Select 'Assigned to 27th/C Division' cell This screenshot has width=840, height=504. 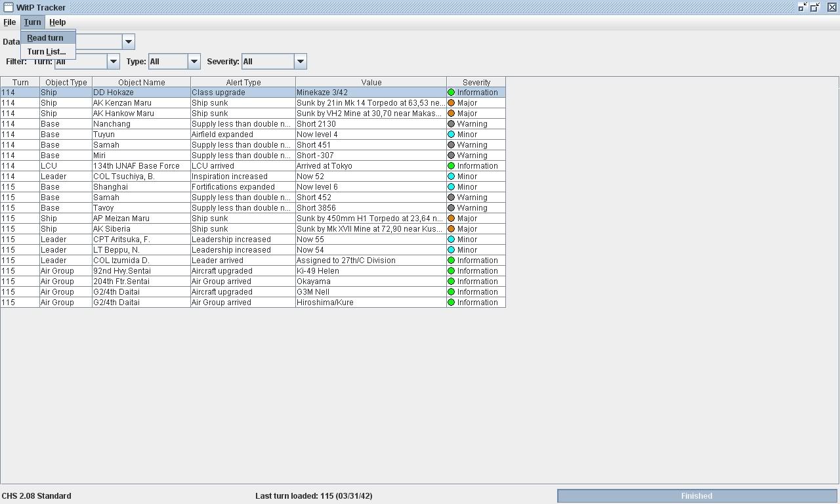pos(371,261)
